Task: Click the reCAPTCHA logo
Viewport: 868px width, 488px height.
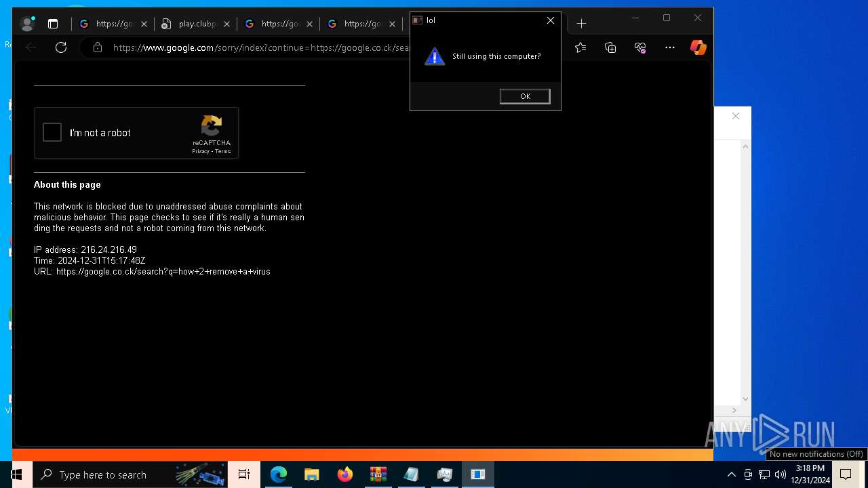Action: tap(212, 126)
